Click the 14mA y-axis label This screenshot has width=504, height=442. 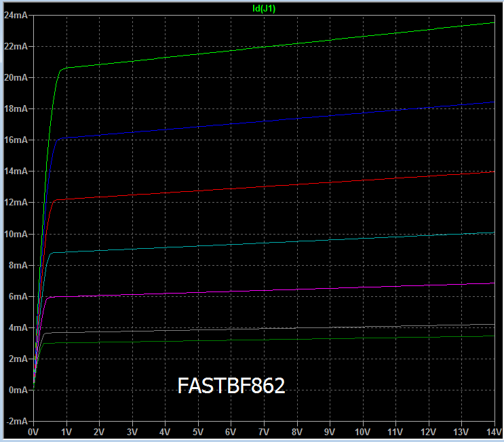click(x=16, y=171)
